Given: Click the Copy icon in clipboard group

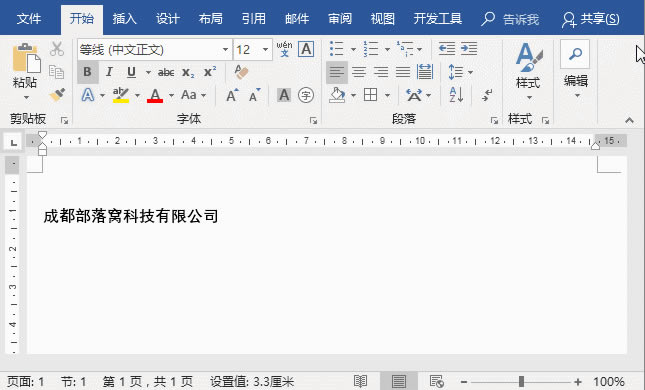Looking at the screenshot, I should pos(57,72).
